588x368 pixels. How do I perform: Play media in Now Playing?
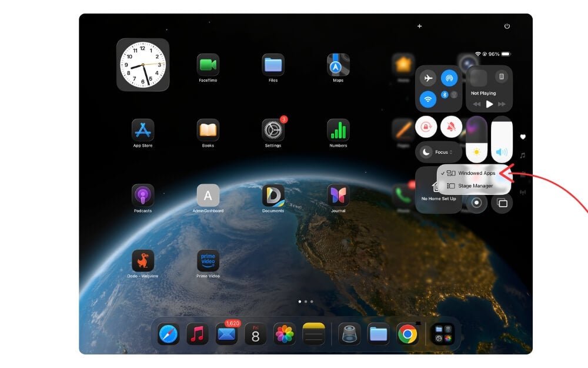489,104
